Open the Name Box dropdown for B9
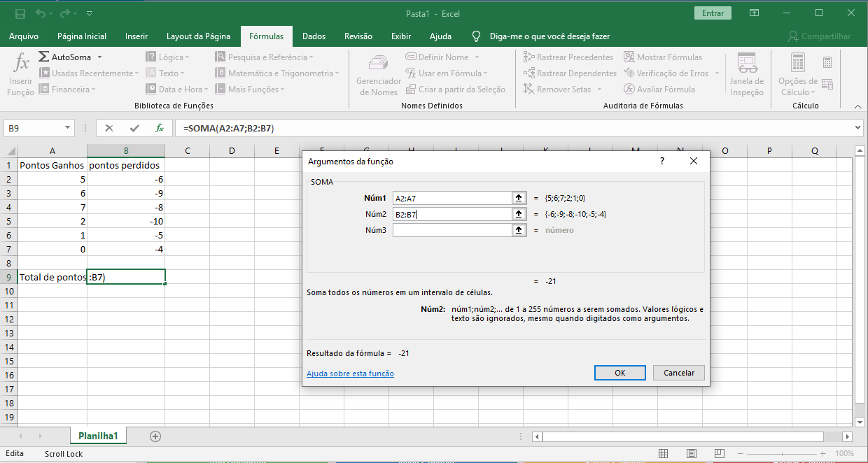 coord(68,128)
